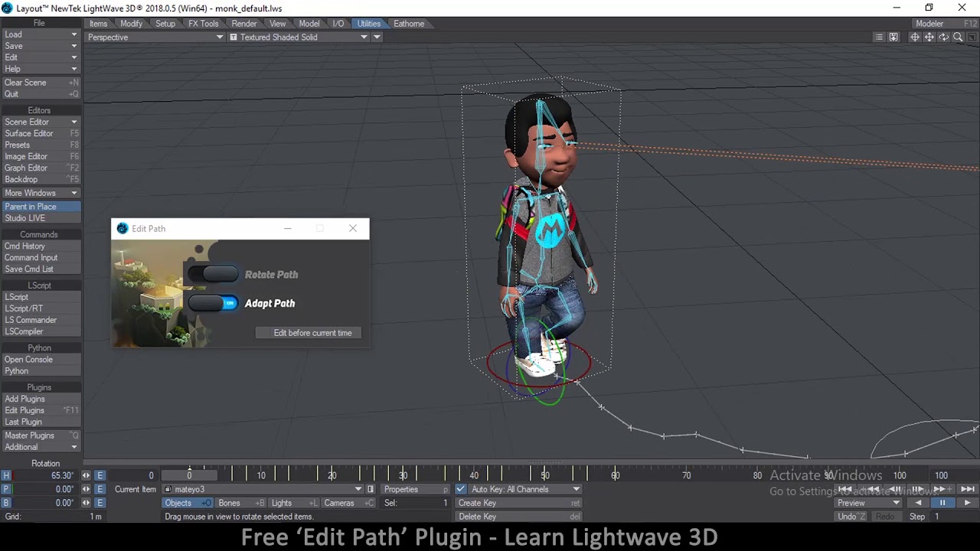Jump to first frame
Viewport: 980px width, 551px height.
pos(844,489)
